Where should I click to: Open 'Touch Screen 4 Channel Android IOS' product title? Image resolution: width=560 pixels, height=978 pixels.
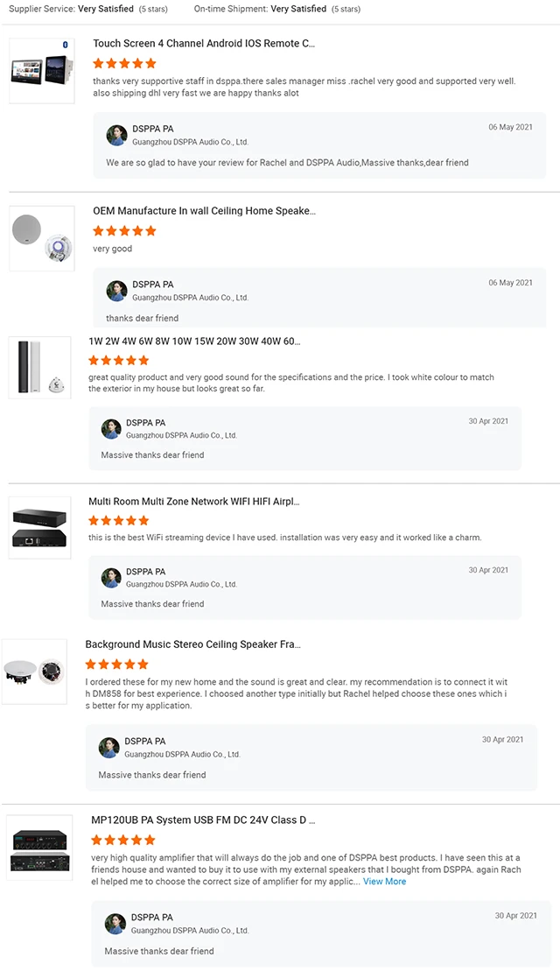point(204,43)
